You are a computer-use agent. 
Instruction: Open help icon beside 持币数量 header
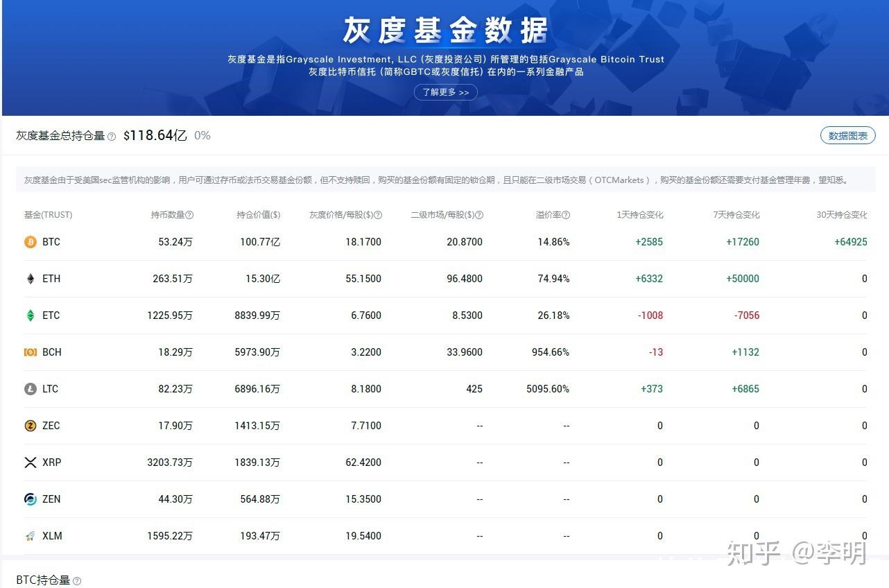click(x=190, y=215)
